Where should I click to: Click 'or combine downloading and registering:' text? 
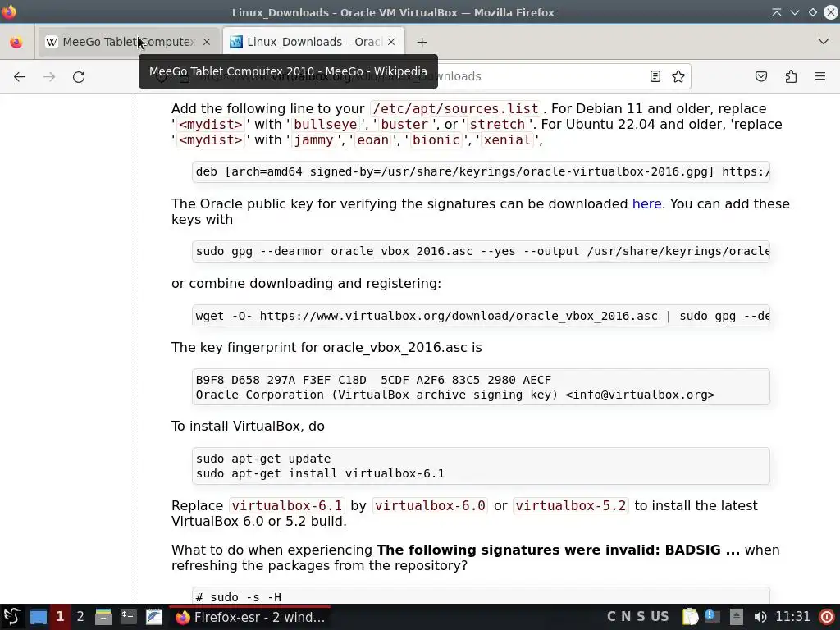point(307,283)
